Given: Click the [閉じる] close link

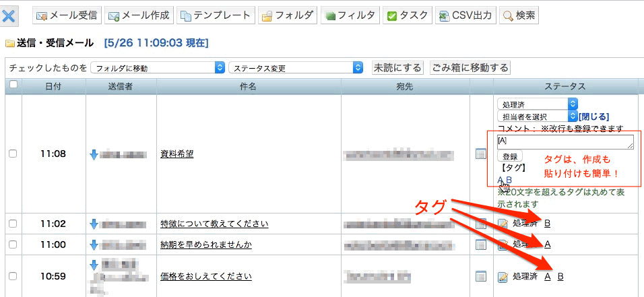Looking at the screenshot, I should pyautogui.click(x=593, y=117).
